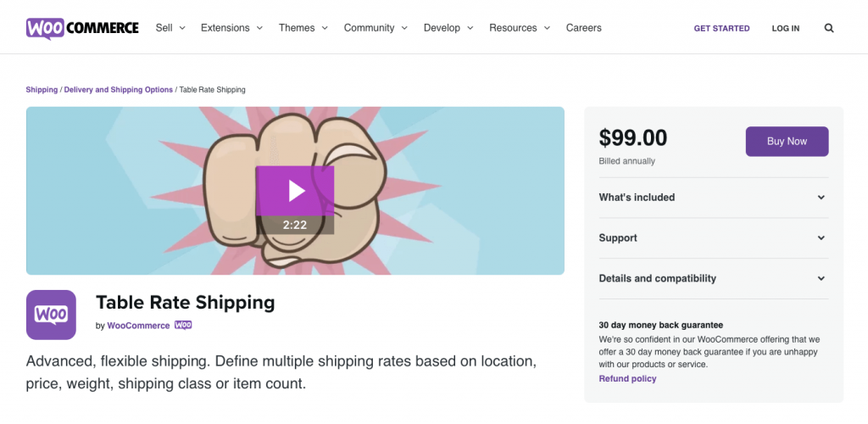Open the Sell dropdown menu
Image resolution: width=868 pixels, height=424 pixels.
[x=170, y=28]
